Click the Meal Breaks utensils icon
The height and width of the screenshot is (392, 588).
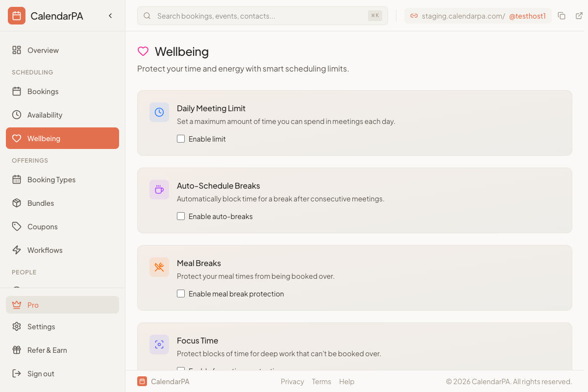tap(159, 267)
